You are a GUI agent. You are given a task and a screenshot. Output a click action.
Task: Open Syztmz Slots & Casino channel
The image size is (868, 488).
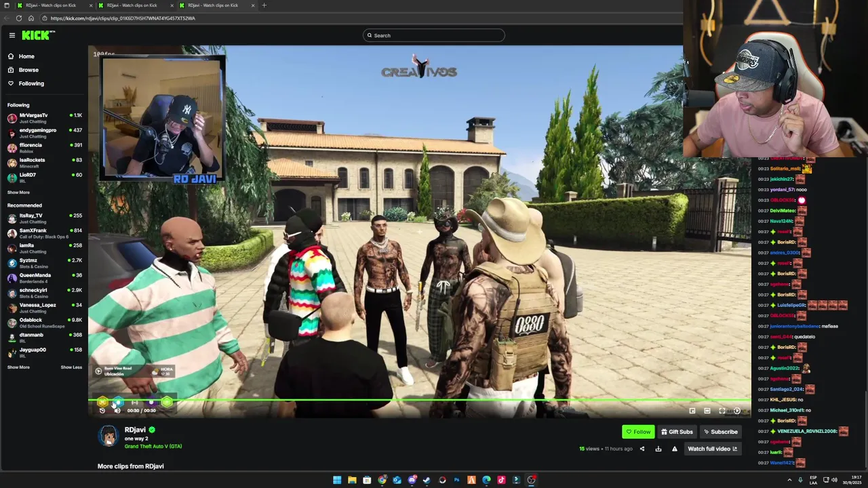coord(44,263)
